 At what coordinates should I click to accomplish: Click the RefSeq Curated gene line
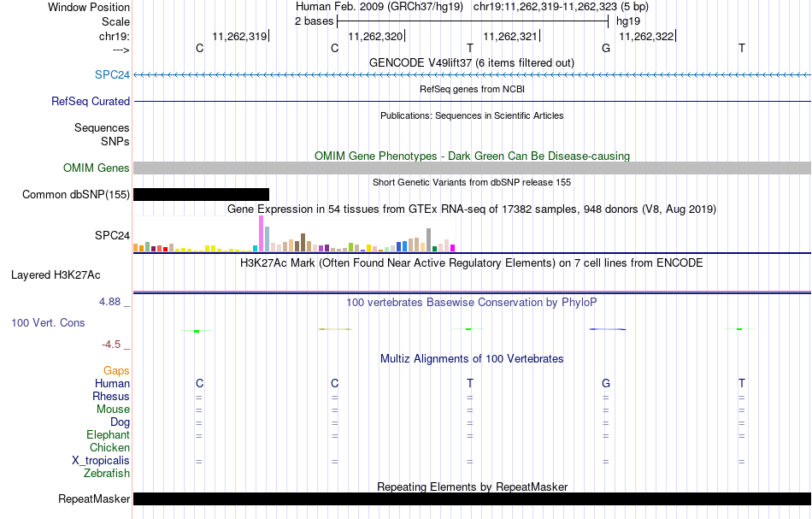click(x=472, y=102)
